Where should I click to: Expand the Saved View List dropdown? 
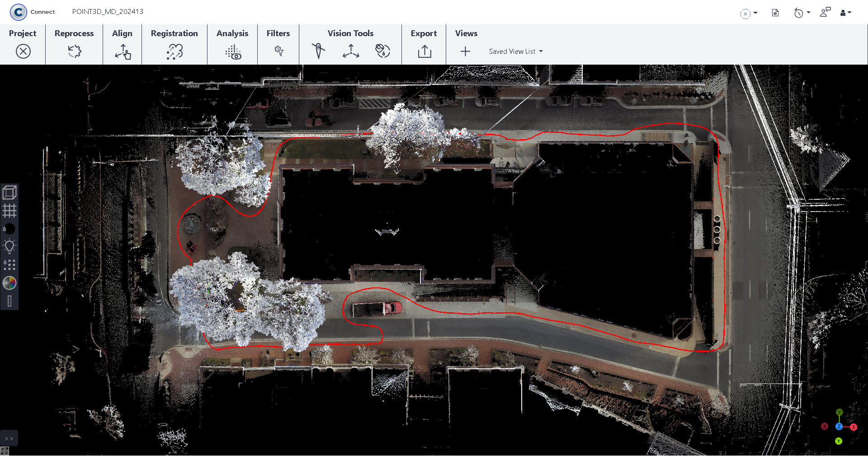click(x=516, y=52)
